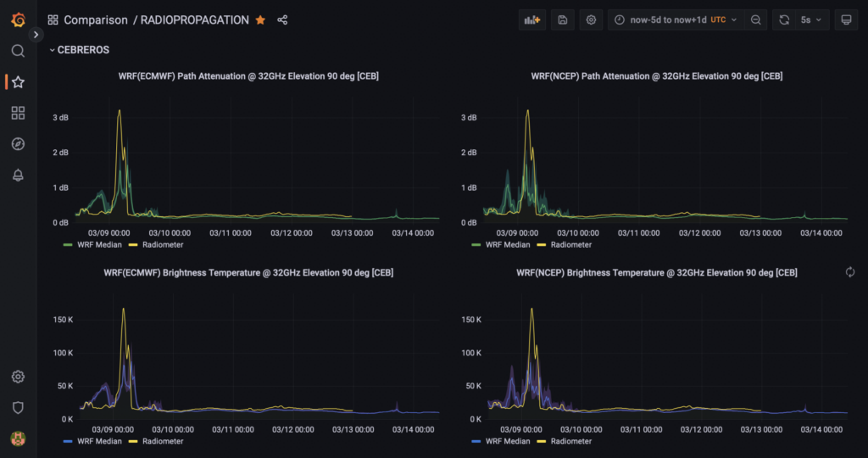The image size is (868, 458).
Task: Cycle view mode with the monitor icon
Action: pos(847,20)
